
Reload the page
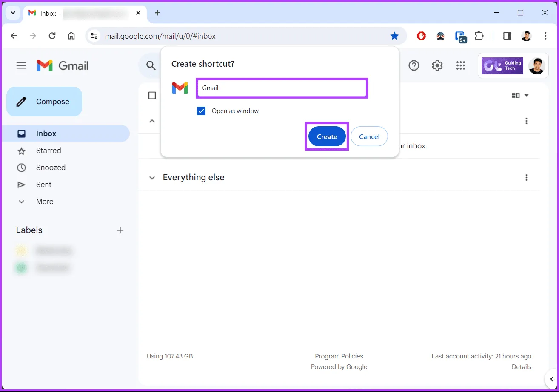[x=52, y=36]
